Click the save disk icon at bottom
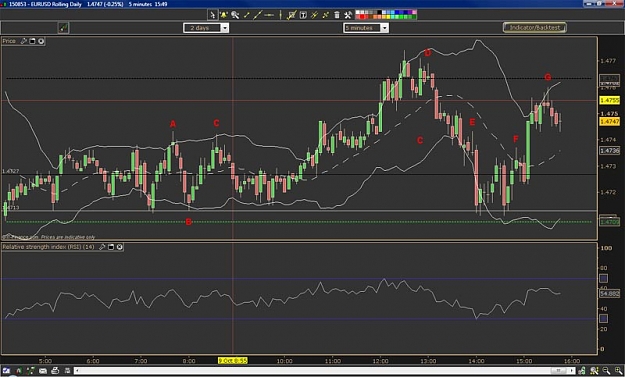Viewport: 625px width, 377px height. click(x=68, y=371)
